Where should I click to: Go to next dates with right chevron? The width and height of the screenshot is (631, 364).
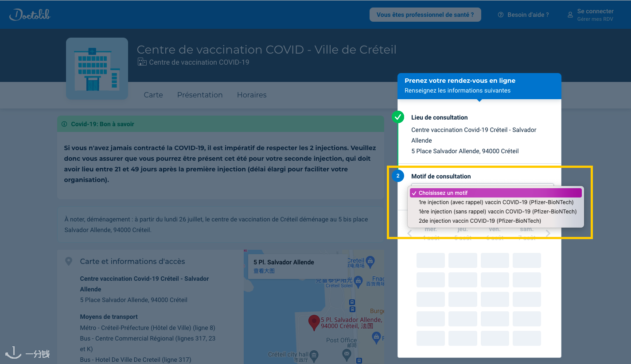pyautogui.click(x=548, y=233)
